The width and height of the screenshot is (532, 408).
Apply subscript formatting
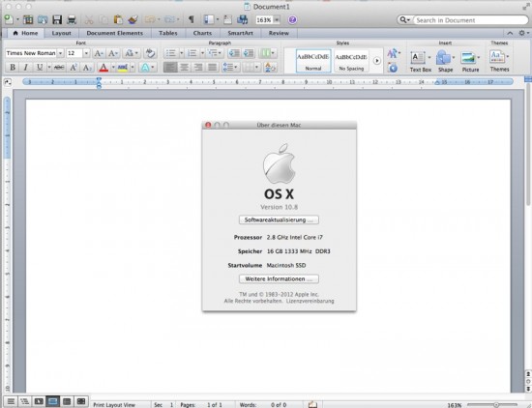click(87, 67)
